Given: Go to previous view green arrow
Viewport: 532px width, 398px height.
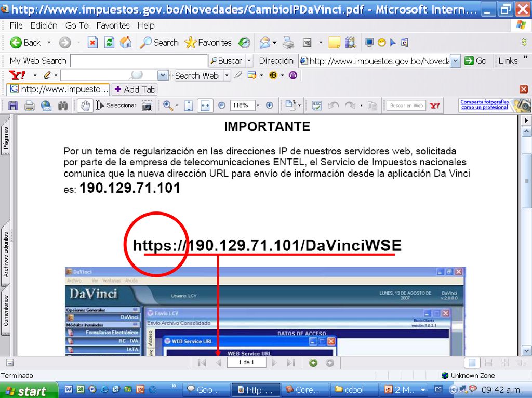Looking at the screenshot, I should (x=313, y=363).
